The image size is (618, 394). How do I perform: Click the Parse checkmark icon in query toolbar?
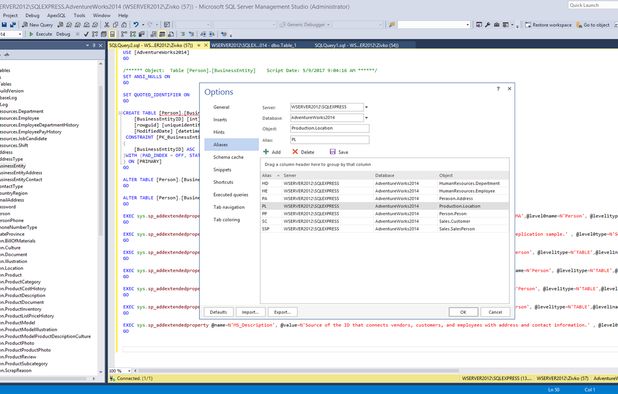86,34
